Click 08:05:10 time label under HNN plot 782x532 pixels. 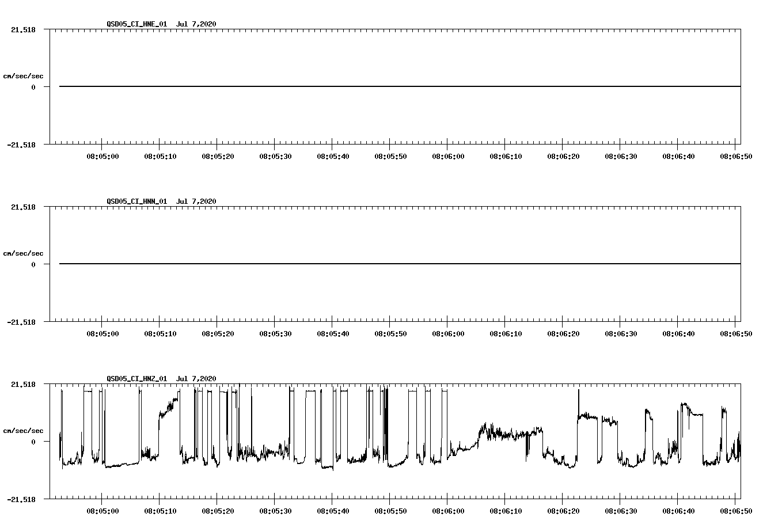[160, 334]
